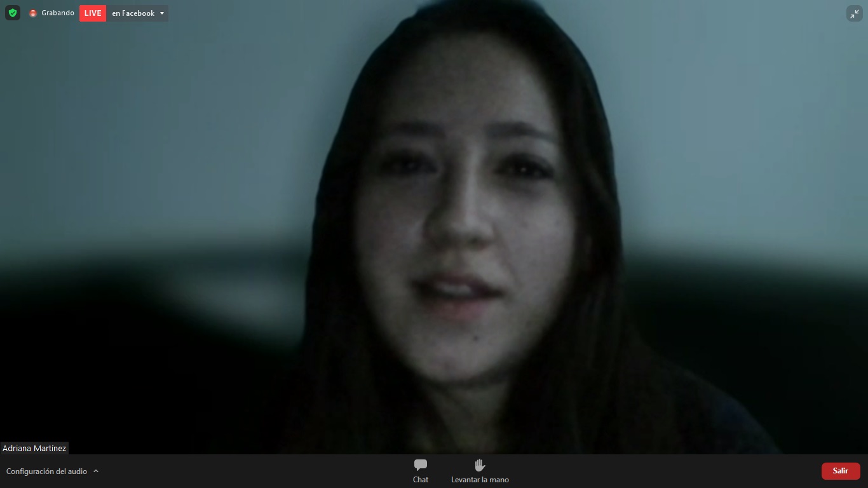
Task: Click Configuración del audio
Action: tap(46, 471)
